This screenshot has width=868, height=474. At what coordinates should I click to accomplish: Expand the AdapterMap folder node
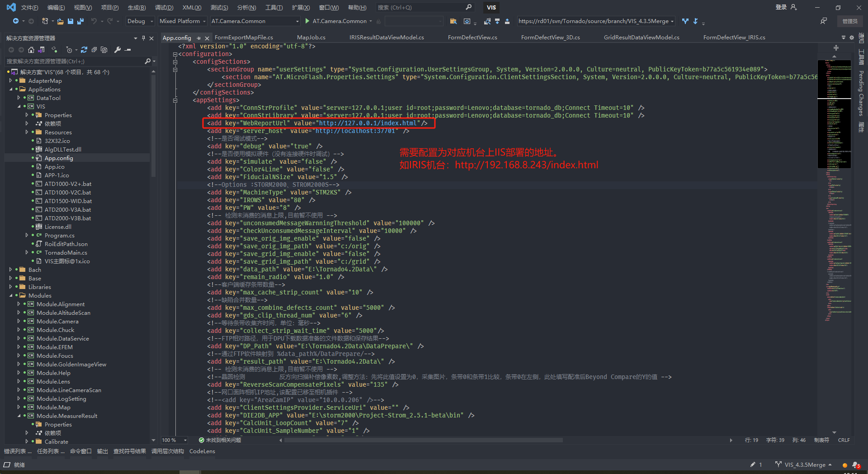(11, 81)
